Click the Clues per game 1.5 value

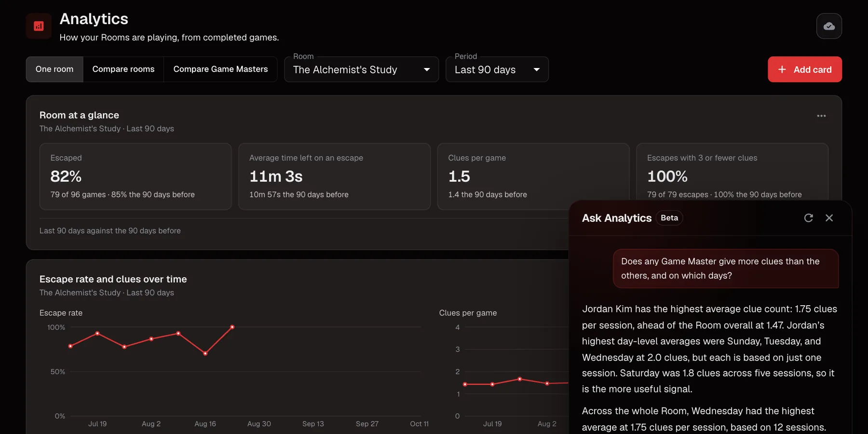[459, 176]
